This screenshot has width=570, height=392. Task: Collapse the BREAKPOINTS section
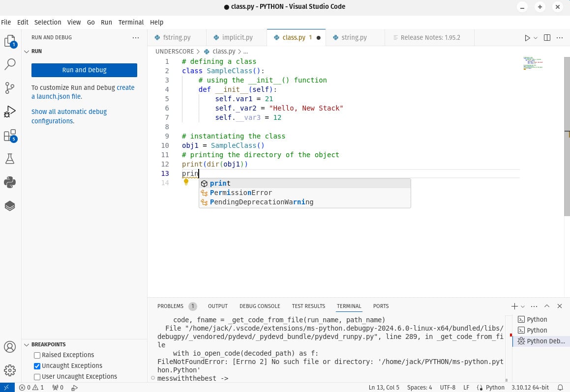[x=27, y=345]
